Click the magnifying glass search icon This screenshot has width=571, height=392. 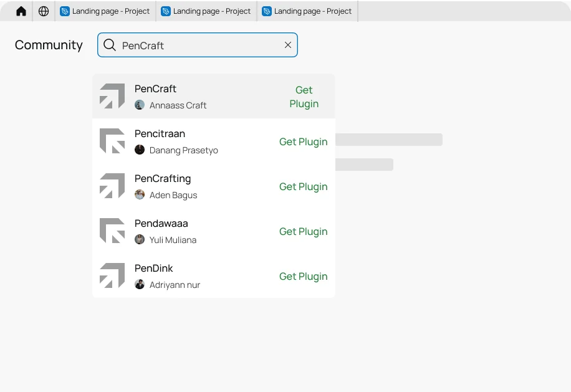click(x=110, y=45)
